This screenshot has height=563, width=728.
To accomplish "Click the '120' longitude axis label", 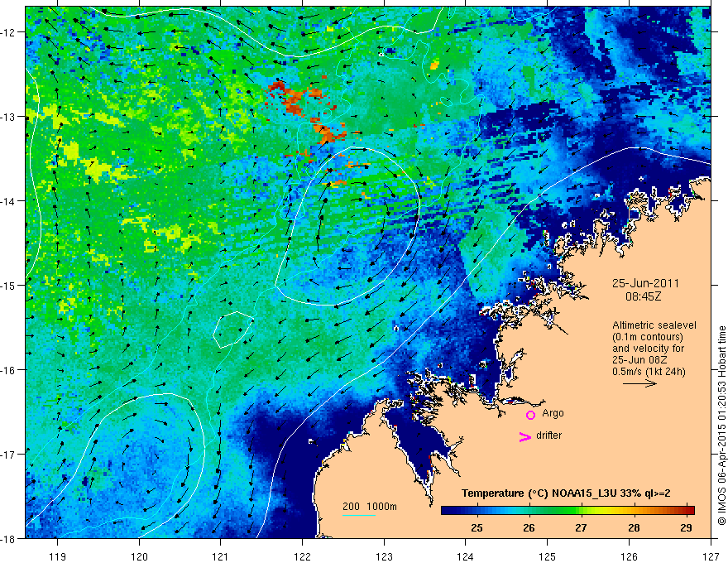I will [x=139, y=556].
